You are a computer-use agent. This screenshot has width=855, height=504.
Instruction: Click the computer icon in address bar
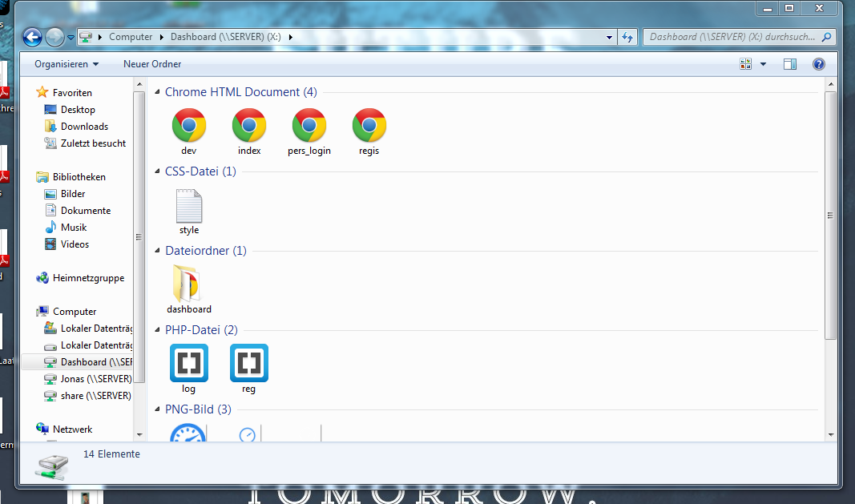[x=86, y=37]
